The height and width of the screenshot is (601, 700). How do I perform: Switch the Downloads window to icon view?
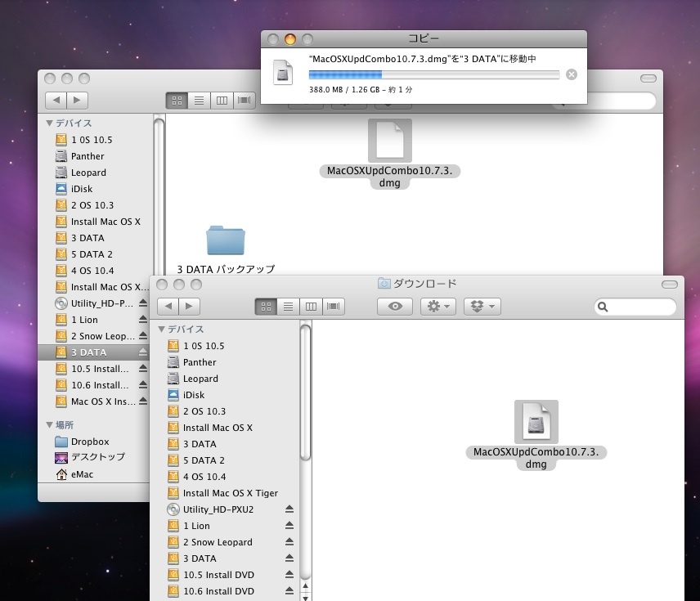pos(266,307)
